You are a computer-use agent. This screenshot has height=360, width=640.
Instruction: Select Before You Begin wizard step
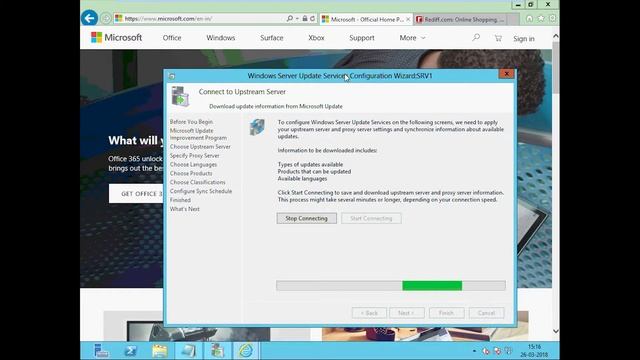[191, 122]
